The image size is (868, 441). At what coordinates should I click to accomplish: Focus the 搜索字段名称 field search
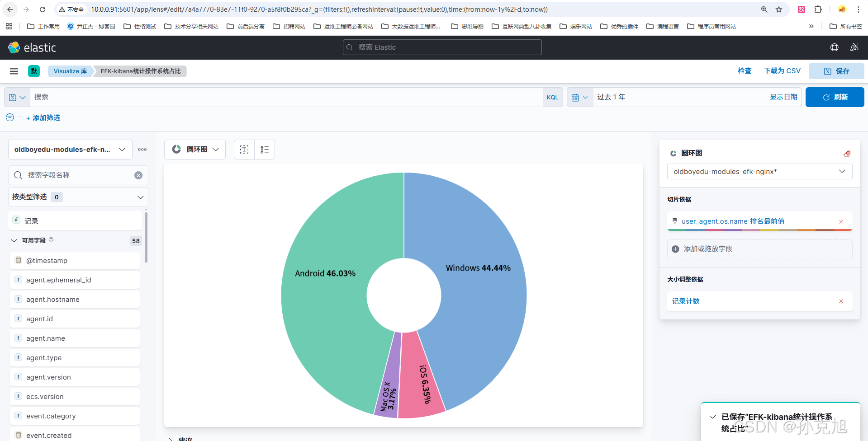78,175
